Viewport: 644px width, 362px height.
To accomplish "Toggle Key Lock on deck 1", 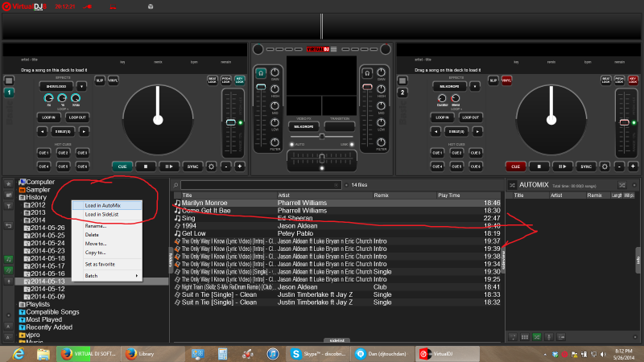I will pos(240,80).
